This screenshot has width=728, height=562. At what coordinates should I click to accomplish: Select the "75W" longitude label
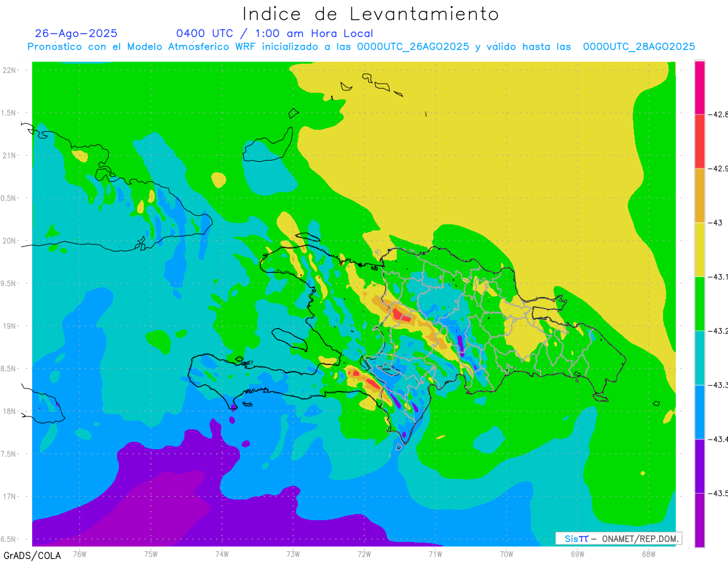(x=151, y=554)
